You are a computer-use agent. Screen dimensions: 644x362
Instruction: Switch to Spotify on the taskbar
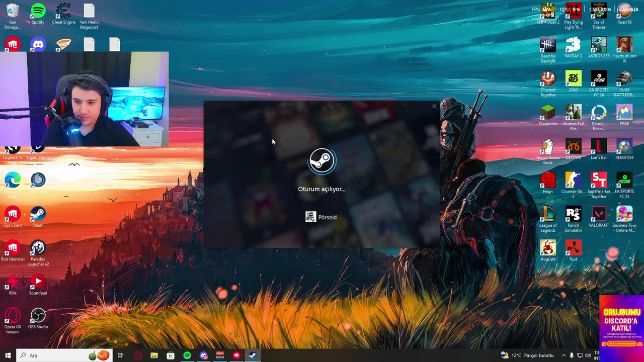pyautogui.click(x=187, y=355)
